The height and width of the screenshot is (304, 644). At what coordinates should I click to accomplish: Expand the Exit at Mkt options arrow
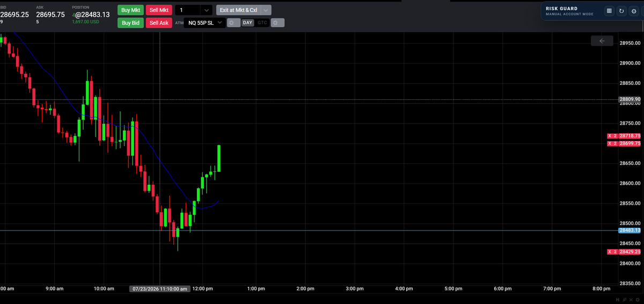point(266,10)
